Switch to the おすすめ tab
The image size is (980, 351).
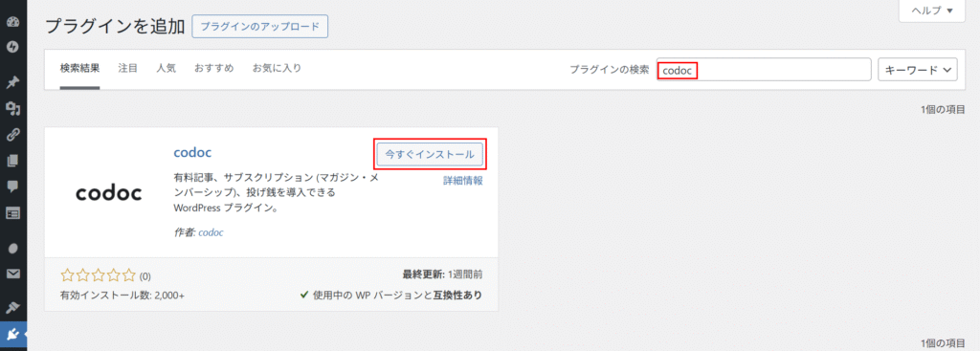tap(213, 68)
